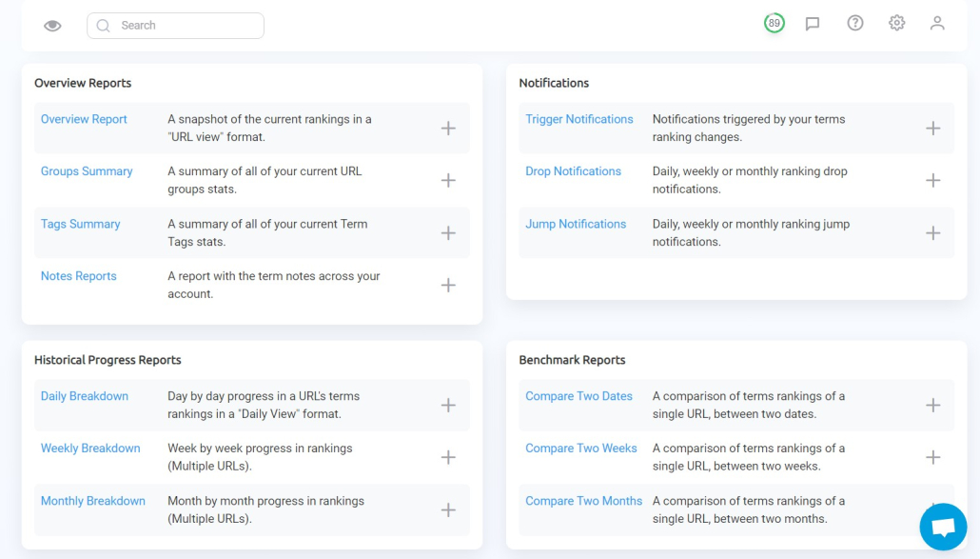Open the Groups Summary link
Viewport: 980px width, 559px height.
click(x=87, y=171)
